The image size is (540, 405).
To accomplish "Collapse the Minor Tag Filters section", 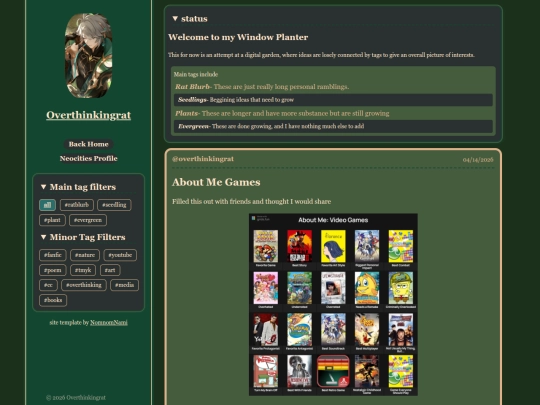I will tap(43, 237).
